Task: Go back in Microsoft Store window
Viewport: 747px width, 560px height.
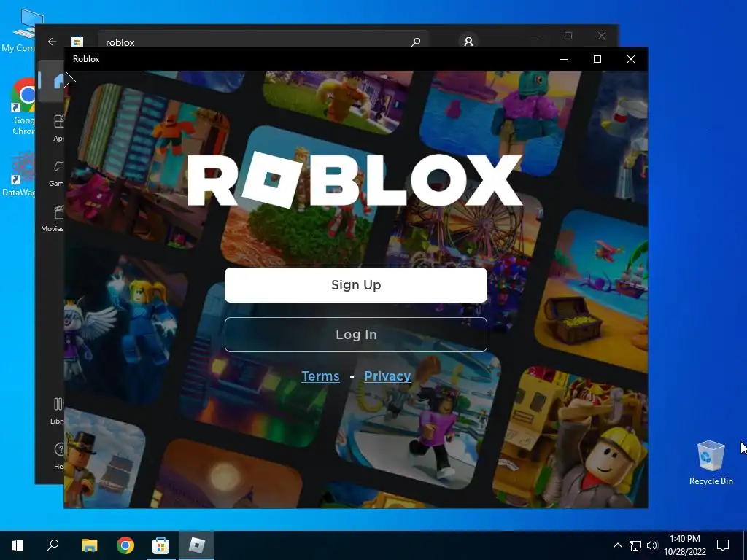Action: click(x=53, y=42)
